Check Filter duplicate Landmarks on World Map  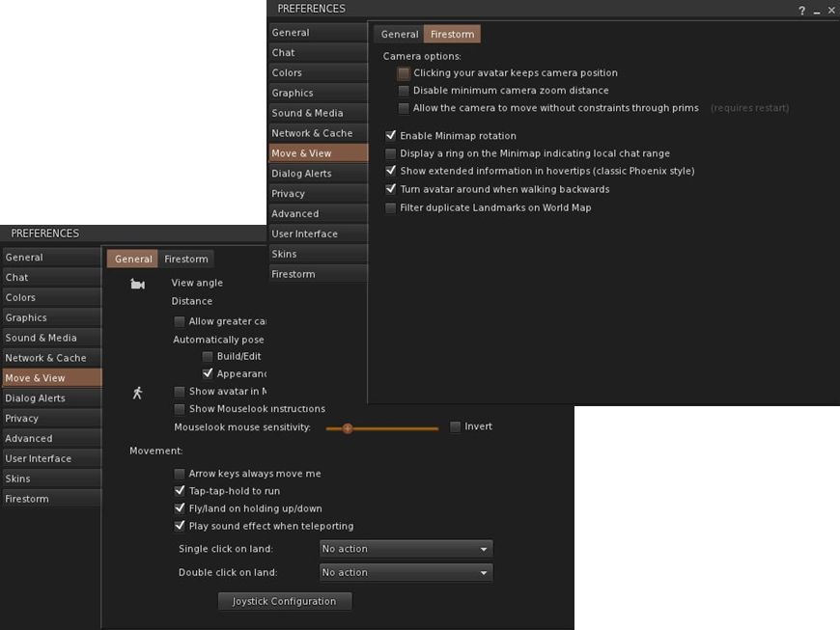391,207
